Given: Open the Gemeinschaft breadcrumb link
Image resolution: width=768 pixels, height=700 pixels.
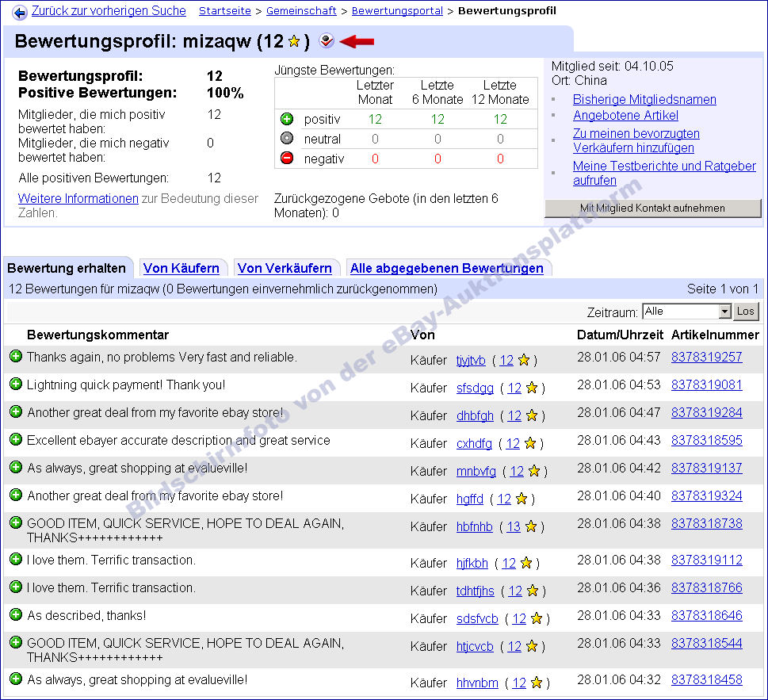Looking at the screenshot, I should pos(301,11).
